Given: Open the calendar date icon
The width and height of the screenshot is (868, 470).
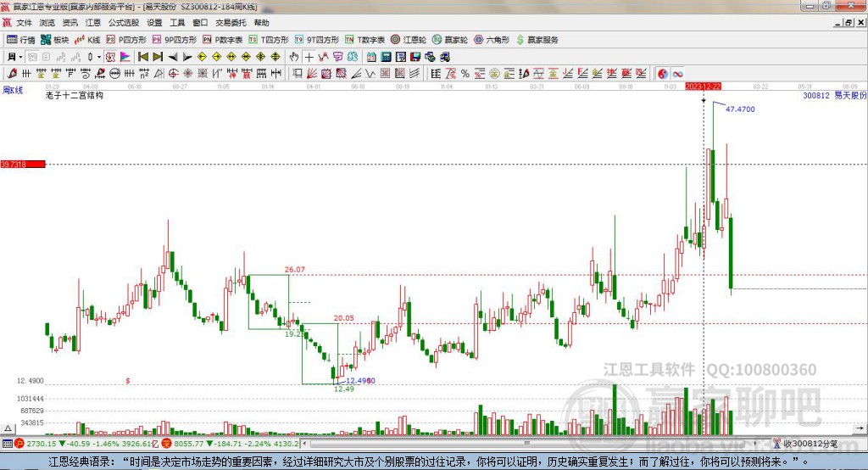Looking at the screenshot, I should coord(371,57).
